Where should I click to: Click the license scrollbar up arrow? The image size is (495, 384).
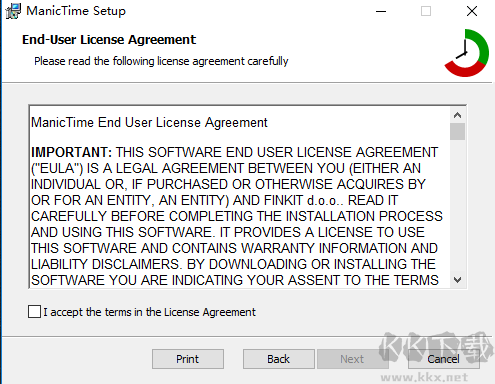coord(457,115)
